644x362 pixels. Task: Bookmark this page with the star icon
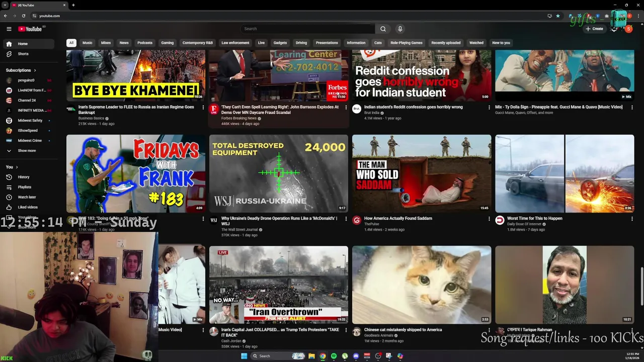[x=557, y=16]
